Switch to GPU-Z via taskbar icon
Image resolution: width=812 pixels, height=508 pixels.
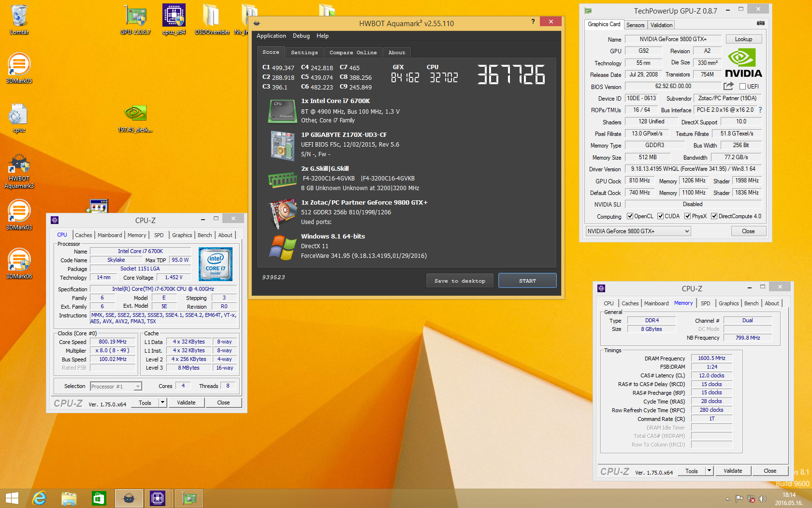click(x=188, y=498)
